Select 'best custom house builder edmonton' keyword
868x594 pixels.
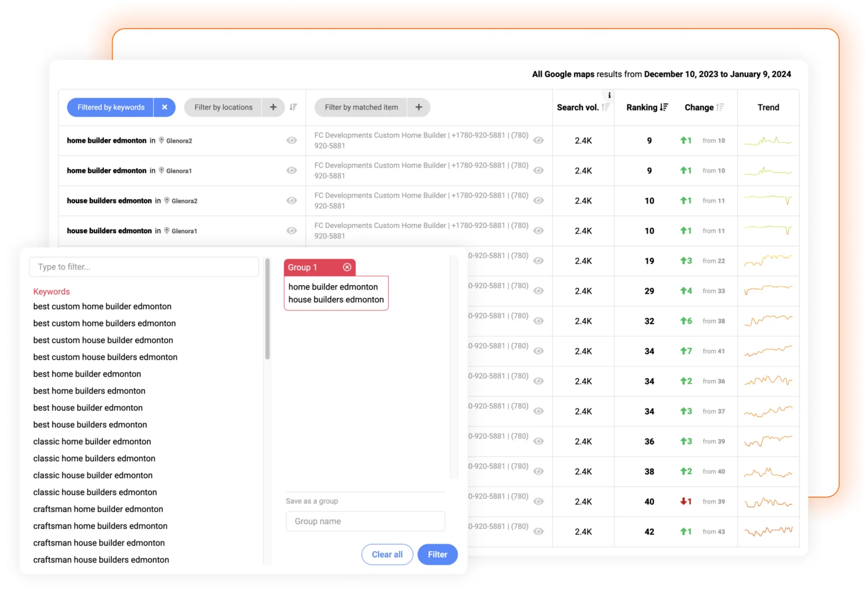tap(103, 340)
